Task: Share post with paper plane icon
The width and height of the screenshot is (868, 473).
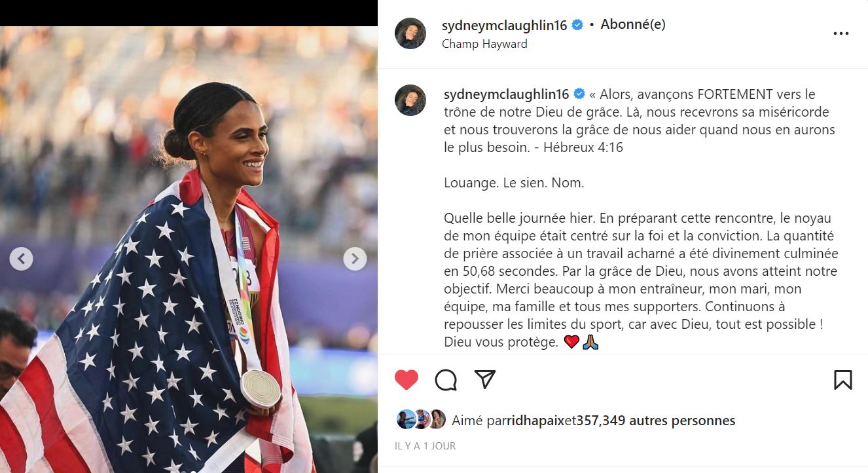Action: tap(484, 379)
